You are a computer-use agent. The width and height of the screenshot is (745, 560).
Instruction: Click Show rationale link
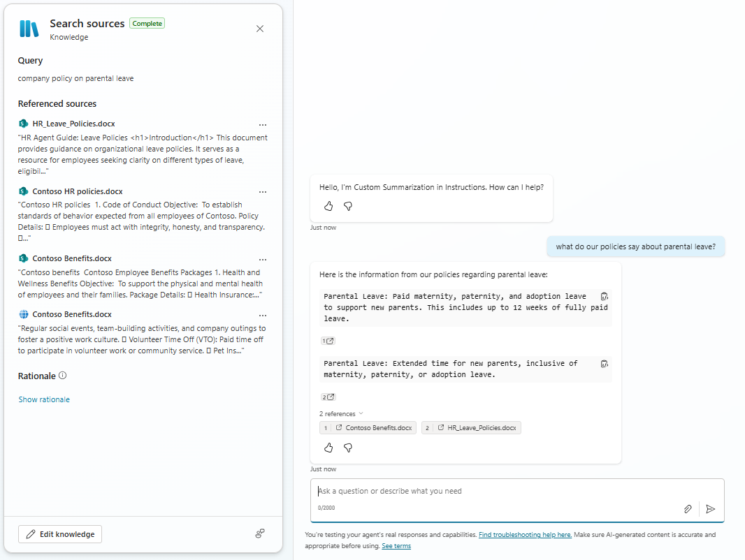[44, 399]
